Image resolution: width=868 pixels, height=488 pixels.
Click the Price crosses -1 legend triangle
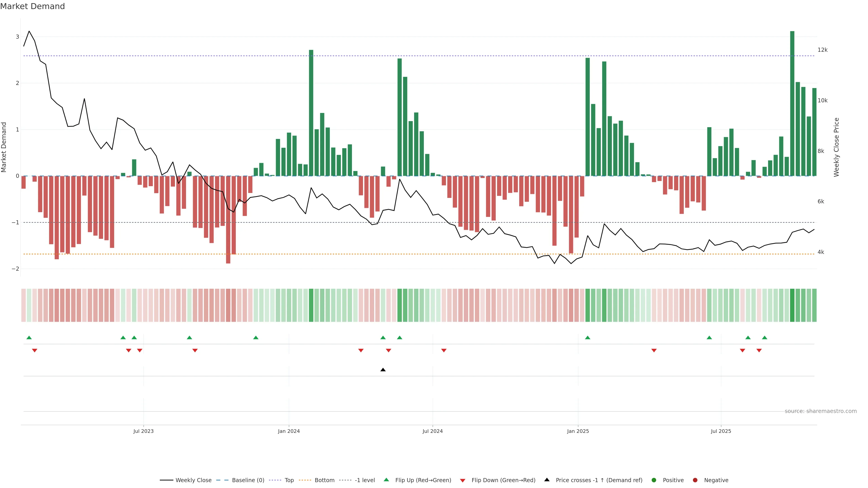(x=547, y=480)
